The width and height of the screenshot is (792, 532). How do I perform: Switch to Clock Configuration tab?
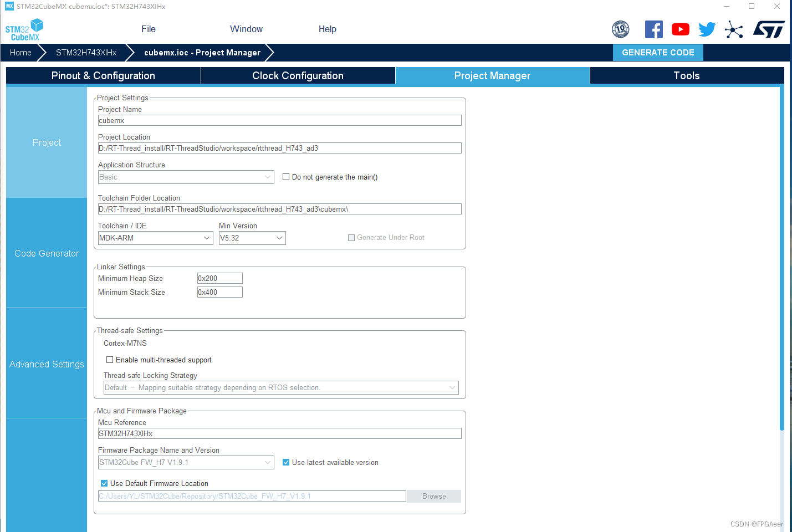click(x=298, y=76)
